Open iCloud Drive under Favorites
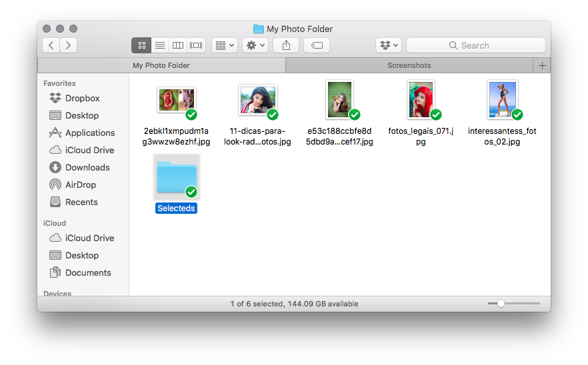This screenshot has height=365, width=588. 82,150
